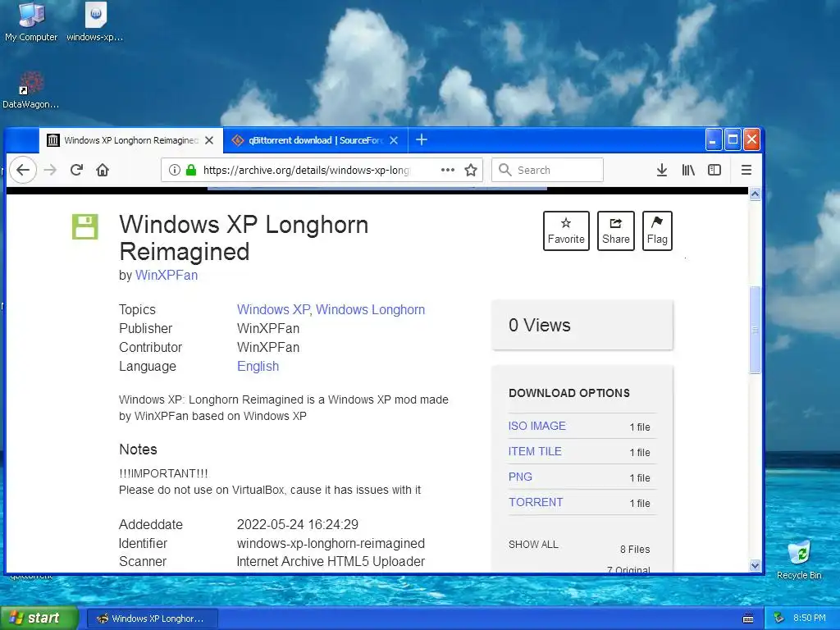Click the Windows XP Longhorn taskbar button
This screenshot has width=840, height=630.
pyautogui.click(x=152, y=619)
